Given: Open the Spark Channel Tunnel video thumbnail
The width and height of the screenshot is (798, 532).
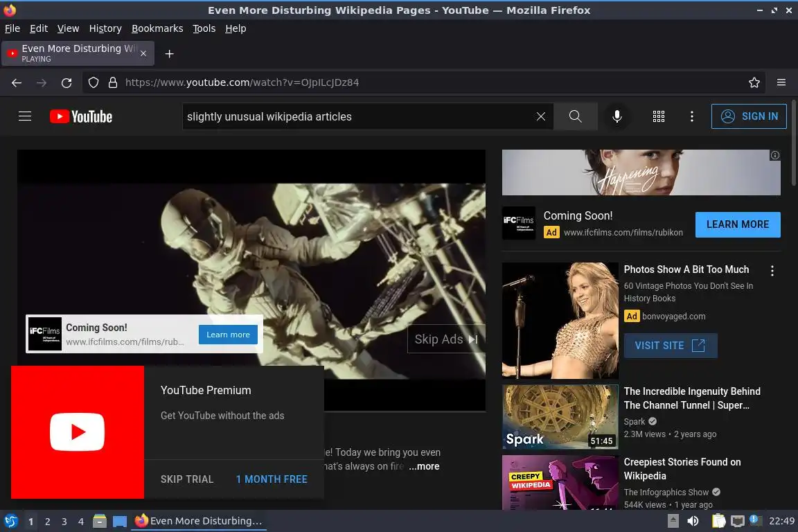Looking at the screenshot, I should pos(560,417).
